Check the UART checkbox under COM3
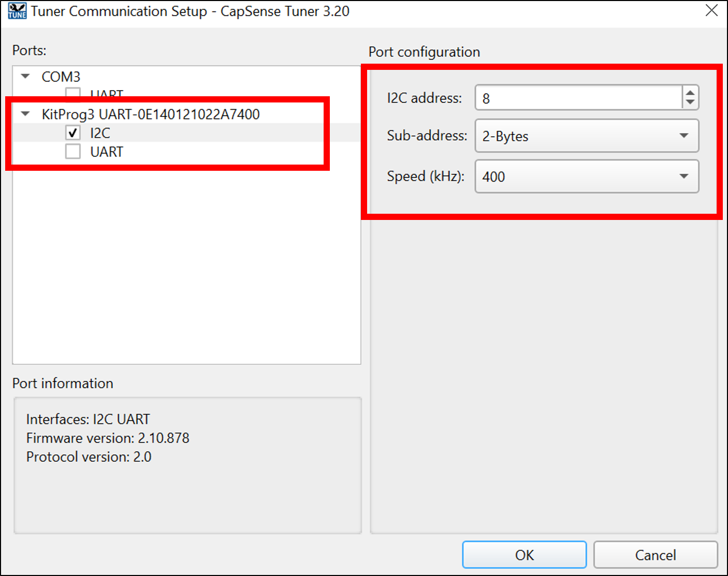This screenshot has width=728, height=576. click(x=73, y=93)
